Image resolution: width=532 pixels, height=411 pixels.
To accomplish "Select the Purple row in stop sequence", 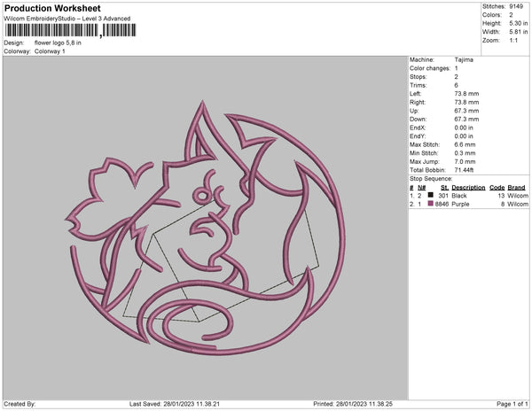I will tap(469, 204).
